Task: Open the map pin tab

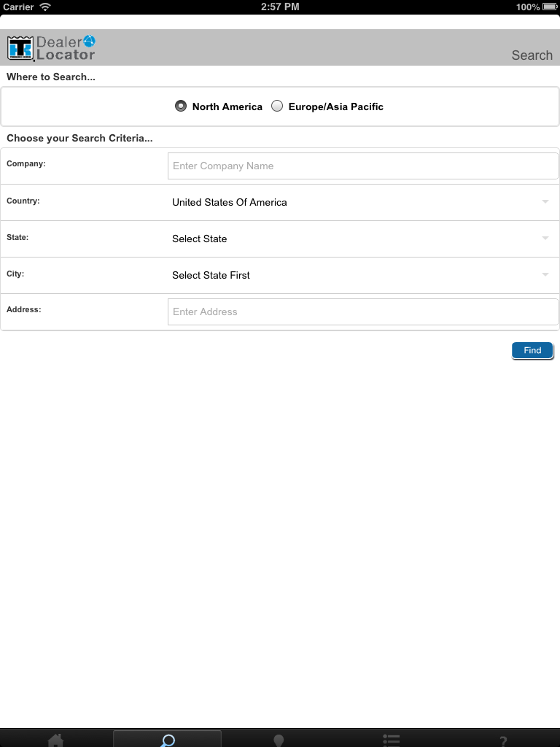Action: pyautogui.click(x=279, y=741)
